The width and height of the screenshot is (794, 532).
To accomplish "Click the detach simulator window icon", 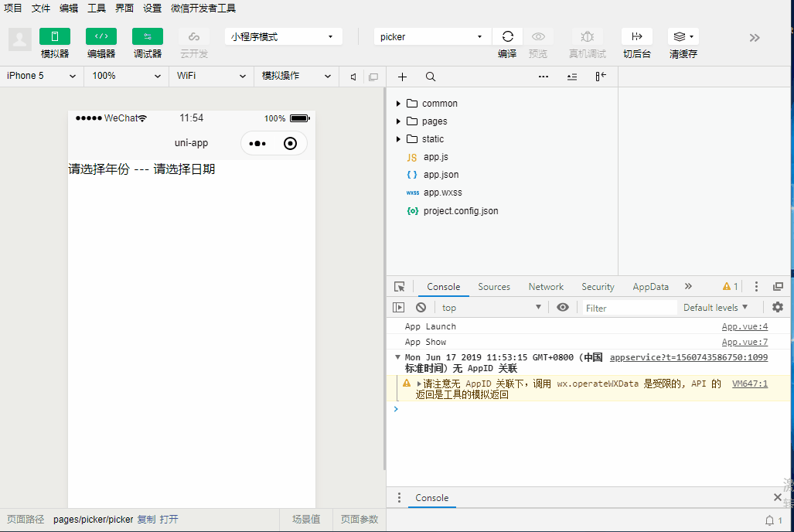I will (373, 77).
